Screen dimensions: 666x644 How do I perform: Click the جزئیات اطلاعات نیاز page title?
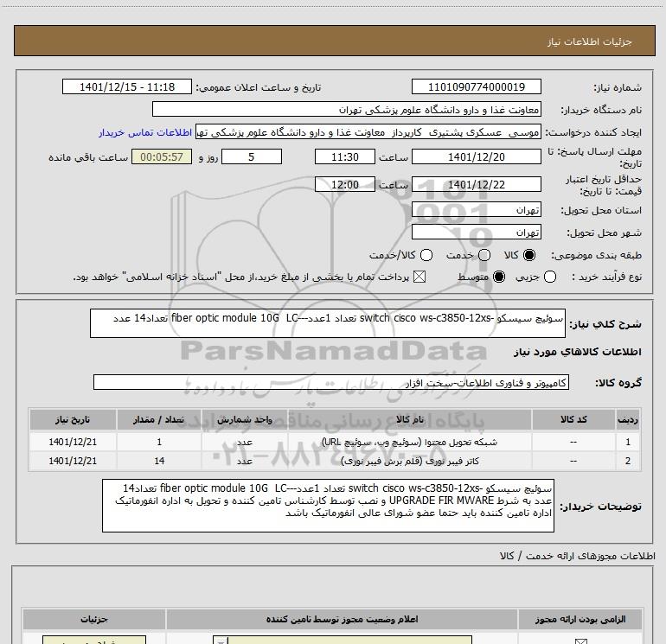click(x=589, y=41)
